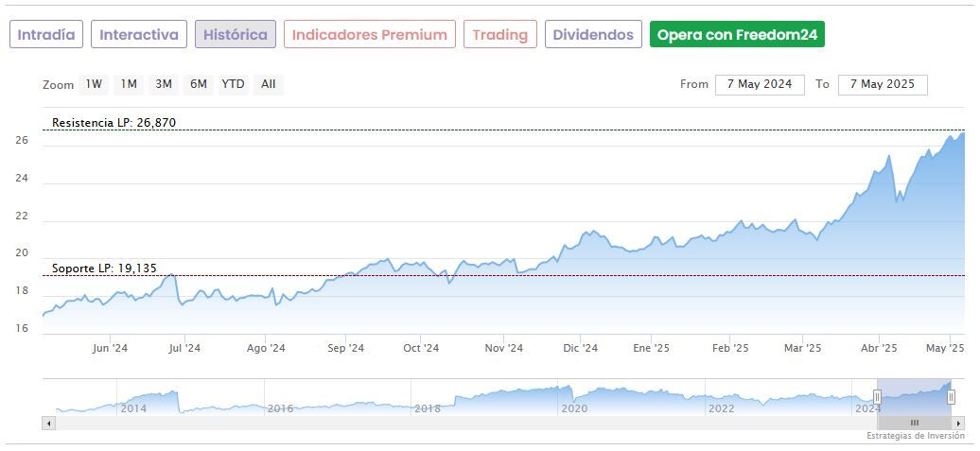Select the Histórica tab
980x451 pixels.
(236, 35)
